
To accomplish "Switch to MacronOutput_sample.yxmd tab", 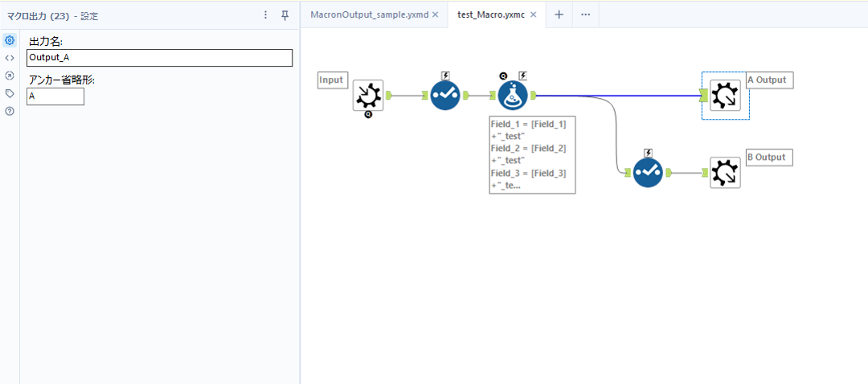I will click(369, 14).
